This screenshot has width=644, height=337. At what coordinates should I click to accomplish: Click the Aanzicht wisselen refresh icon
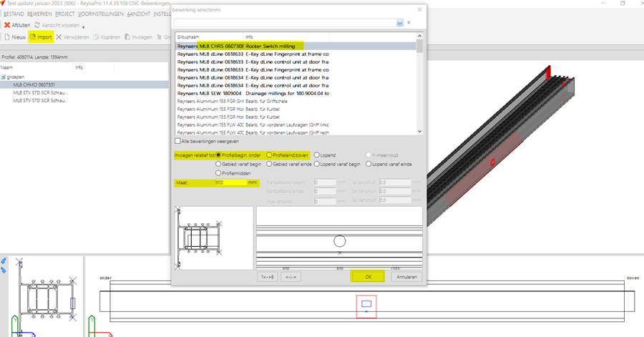37,25
